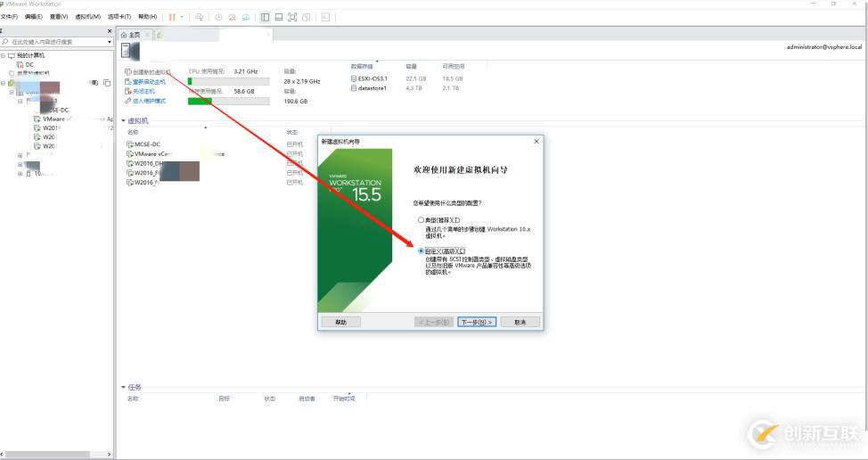Click the 取消 button in wizard

520,322
